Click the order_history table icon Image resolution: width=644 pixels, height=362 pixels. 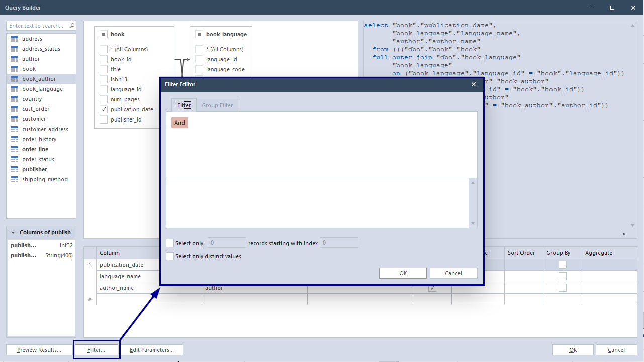14,139
